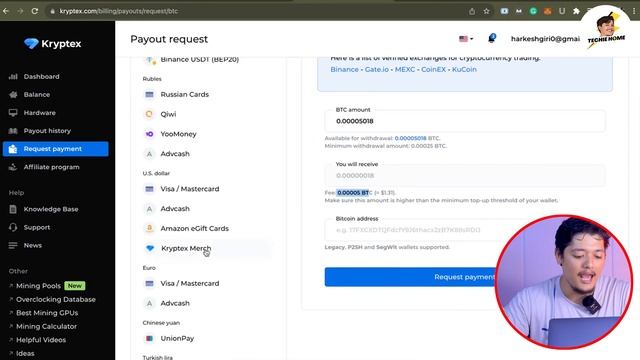This screenshot has height=360, width=640.
Task: Select Visa / Mastercard under U.S. dollar
Action: pos(190,189)
